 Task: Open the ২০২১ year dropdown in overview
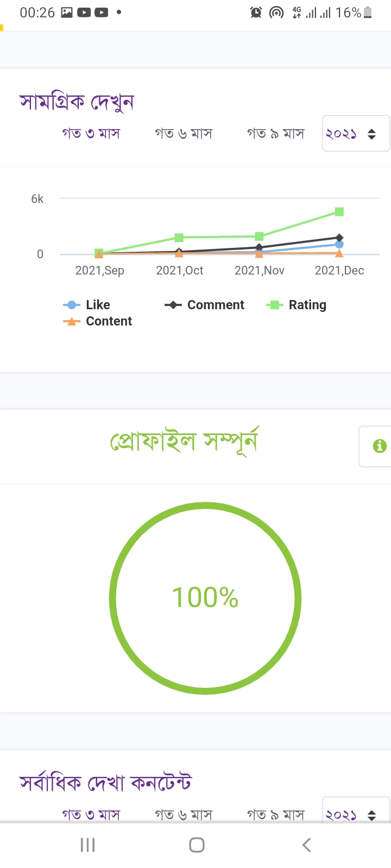pos(356,133)
